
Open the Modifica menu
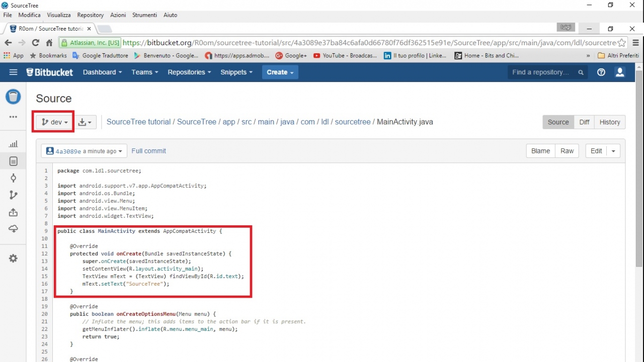[29, 15]
